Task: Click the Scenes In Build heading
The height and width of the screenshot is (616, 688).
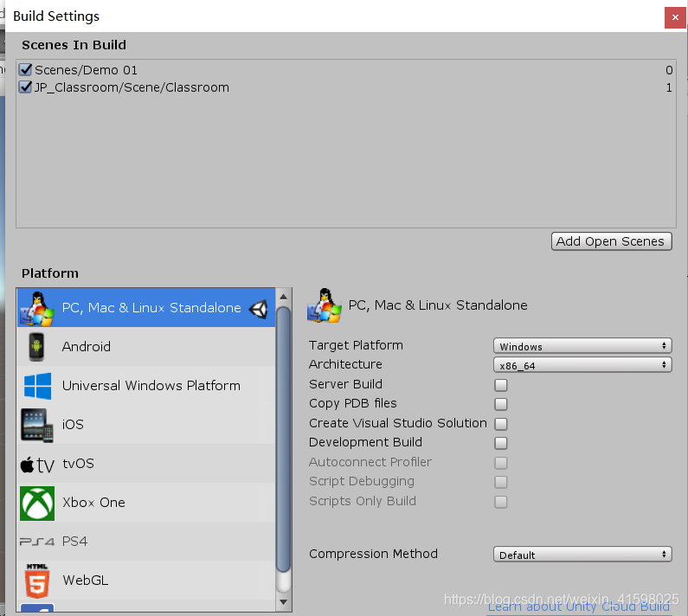Action: pos(74,45)
